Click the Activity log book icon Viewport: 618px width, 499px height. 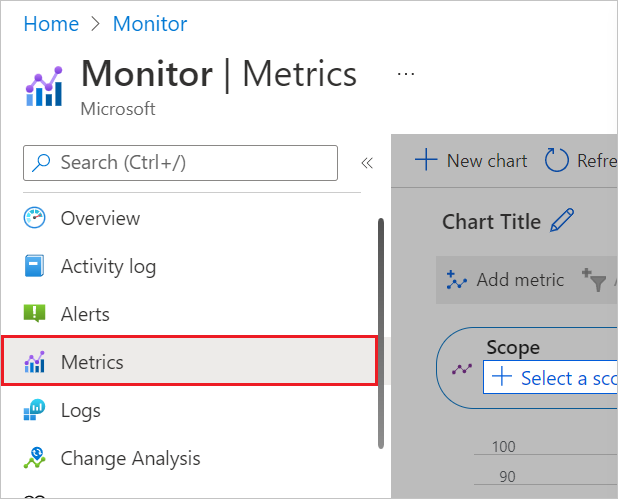coord(35,266)
